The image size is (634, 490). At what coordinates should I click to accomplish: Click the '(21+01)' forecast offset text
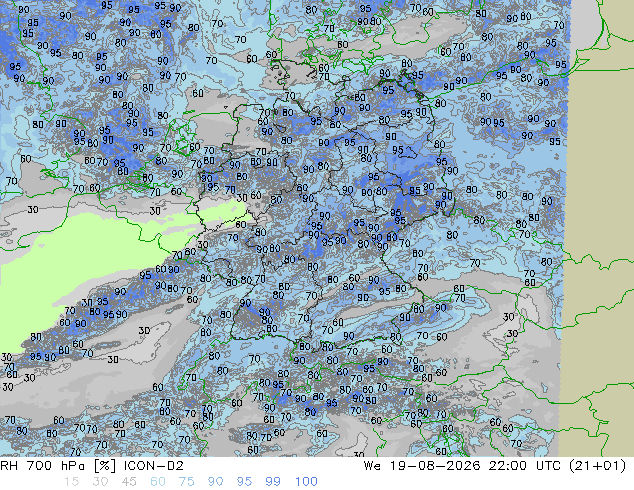click(x=598, y=466)
